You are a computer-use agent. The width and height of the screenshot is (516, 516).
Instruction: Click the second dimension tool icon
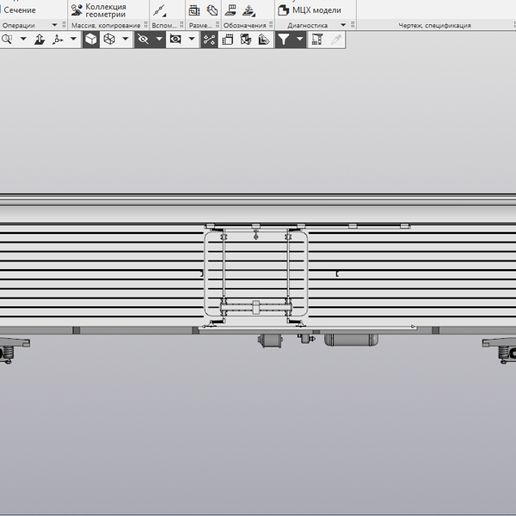coord(212,10)
